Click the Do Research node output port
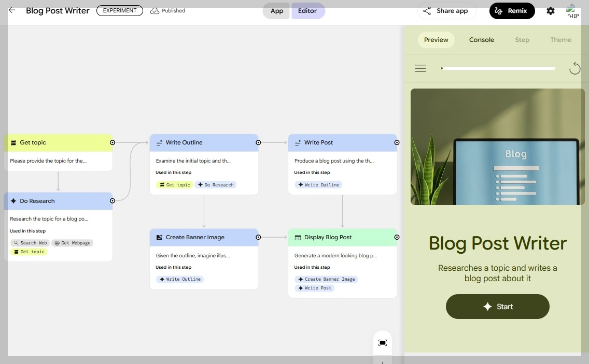 (113, 201)
